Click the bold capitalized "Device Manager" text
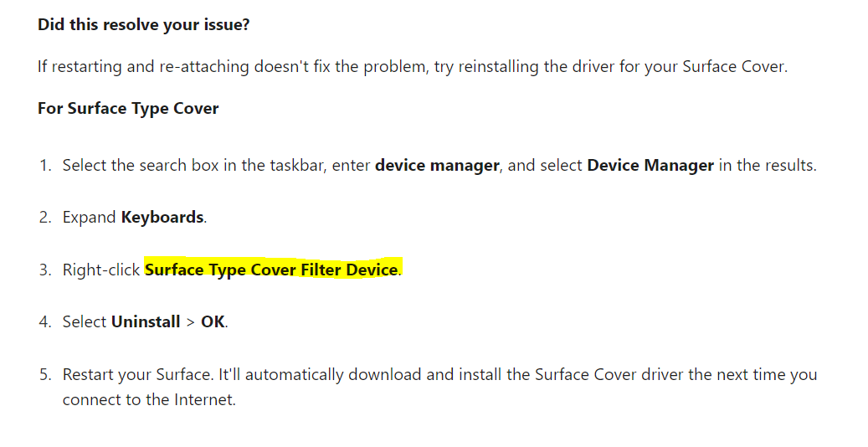This screenshot has width=868, height=447. pos(650,166)
